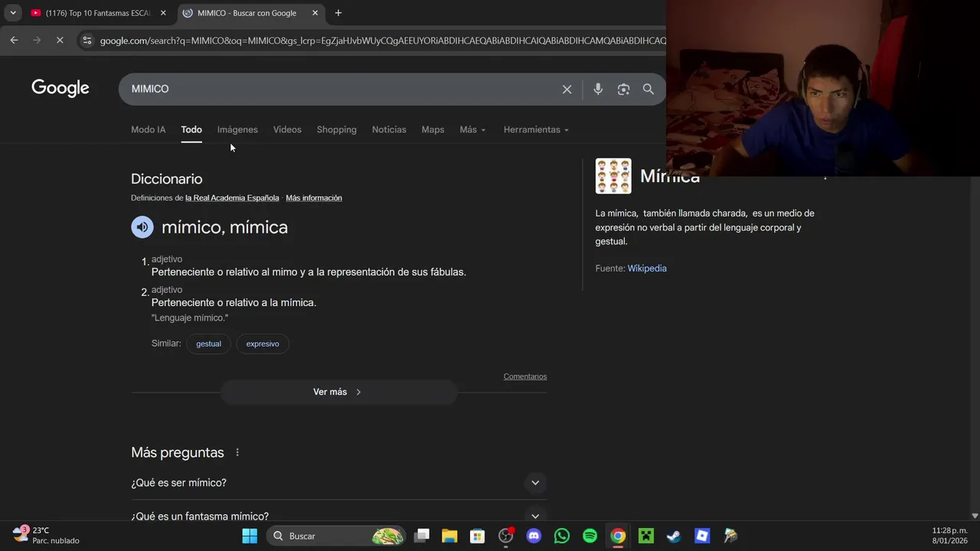Open Minecraft from the taskbar
This screenshot has height=551, width=980.
[x=646, y=536]
